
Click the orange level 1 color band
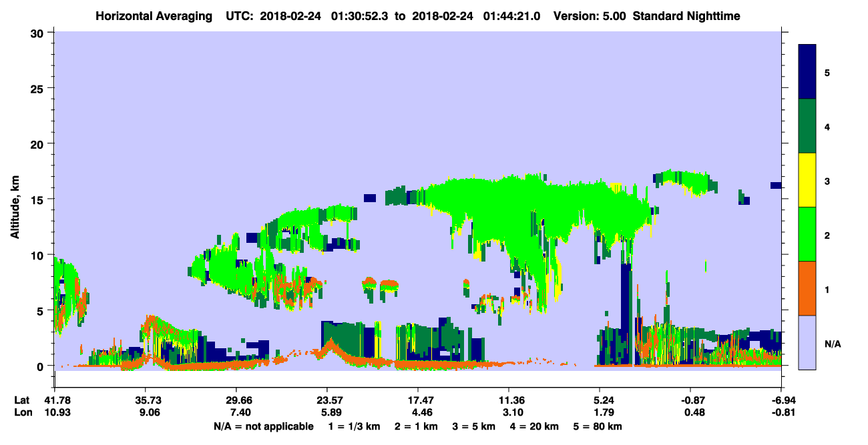[807, 288]
